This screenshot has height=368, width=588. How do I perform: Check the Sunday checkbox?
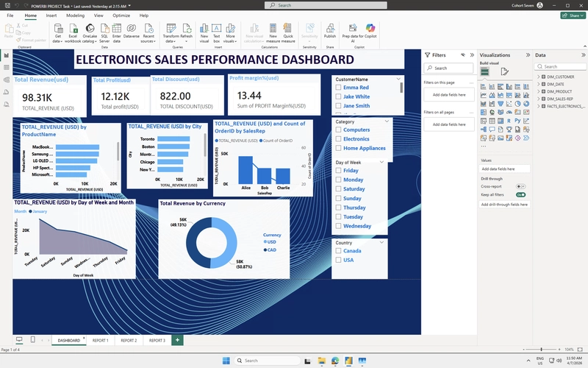click(338, 198)
